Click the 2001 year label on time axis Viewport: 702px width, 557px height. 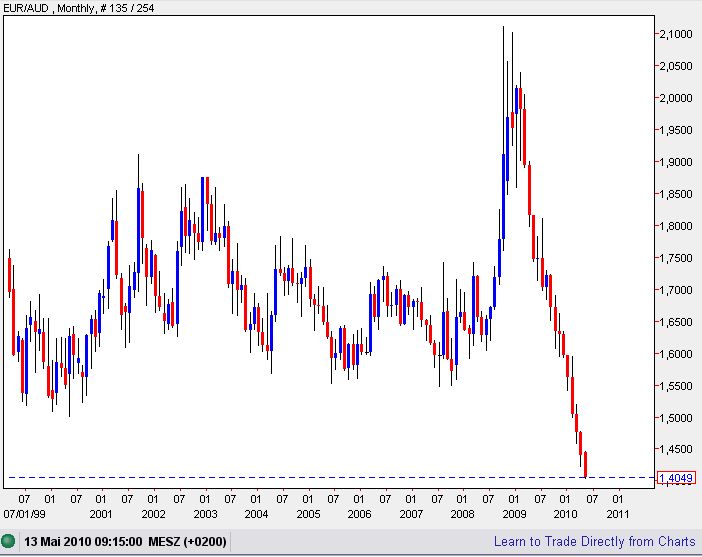coord(101,514)
